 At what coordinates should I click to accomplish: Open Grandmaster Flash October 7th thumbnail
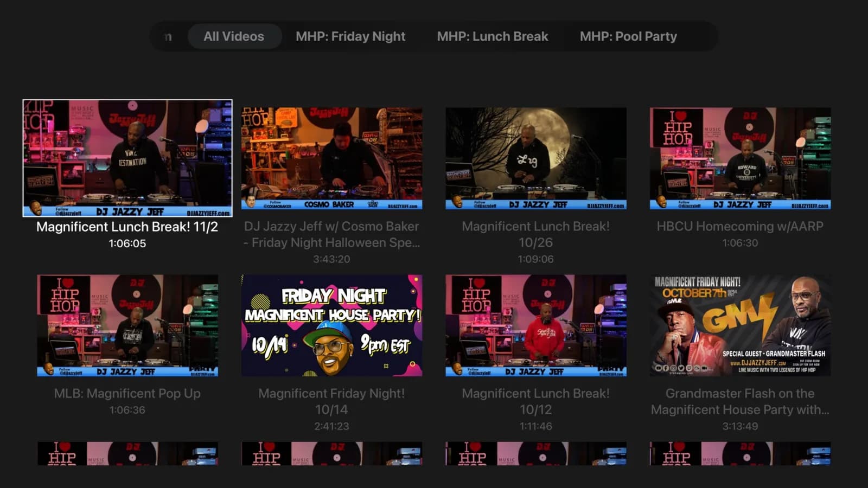740,325
